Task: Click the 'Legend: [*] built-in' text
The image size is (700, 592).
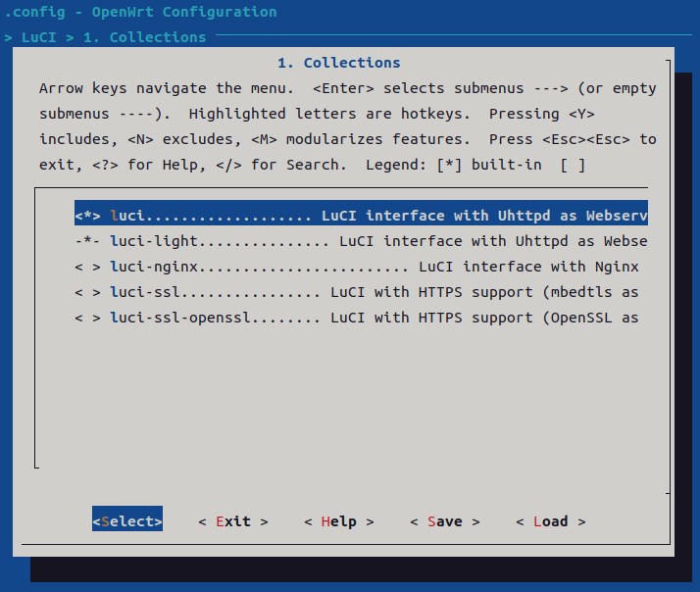Action: 454,165
